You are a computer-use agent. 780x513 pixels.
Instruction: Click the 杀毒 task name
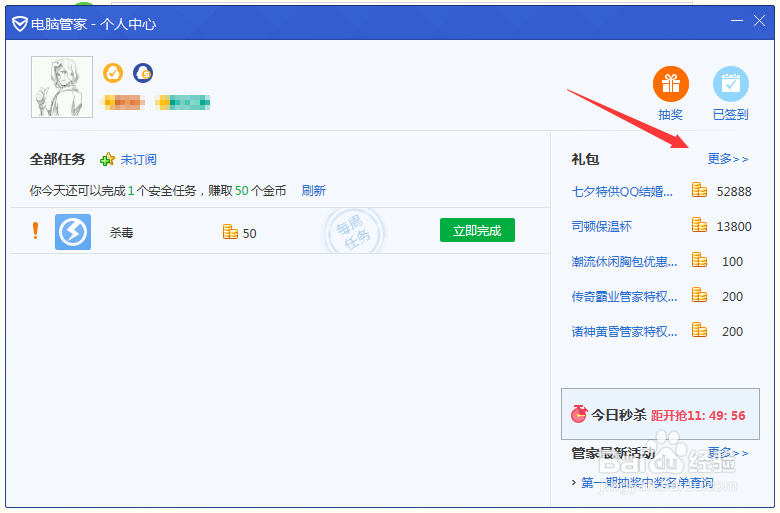[121, 232]
